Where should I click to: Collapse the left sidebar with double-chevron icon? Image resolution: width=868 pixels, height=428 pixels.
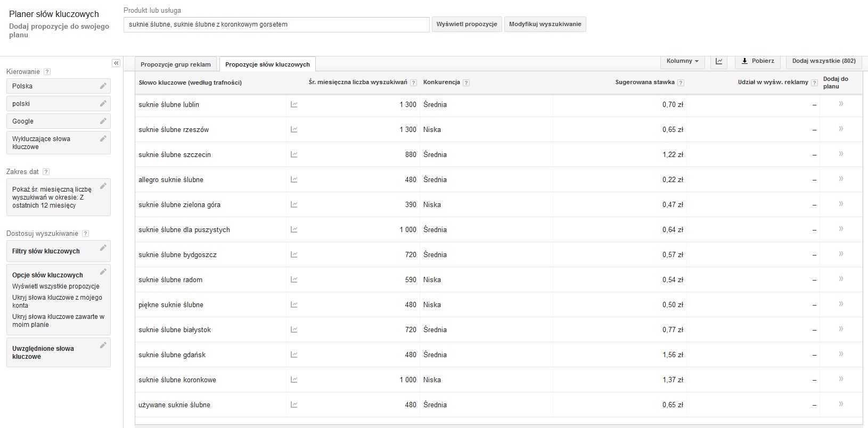coord(116,63)
